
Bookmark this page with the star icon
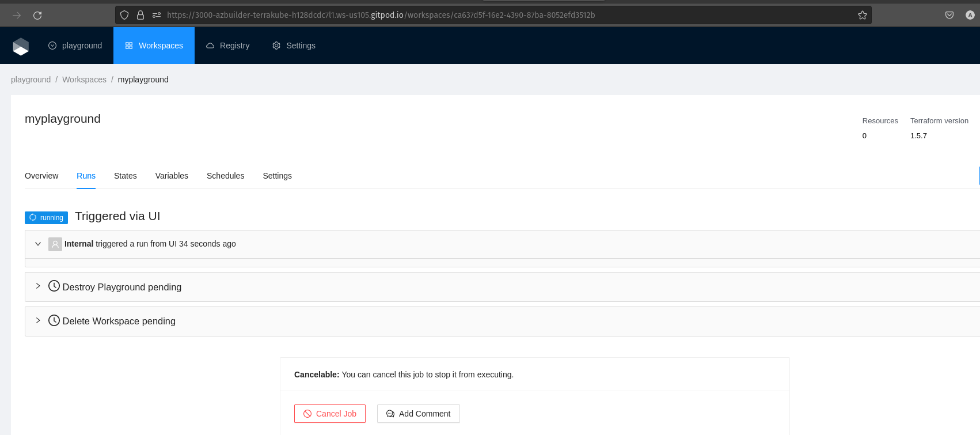click(x=862, y=16)
